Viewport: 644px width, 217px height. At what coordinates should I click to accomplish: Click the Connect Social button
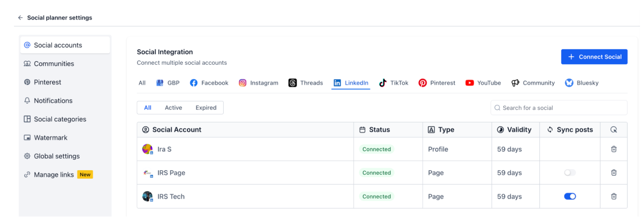tap(594, 57)
